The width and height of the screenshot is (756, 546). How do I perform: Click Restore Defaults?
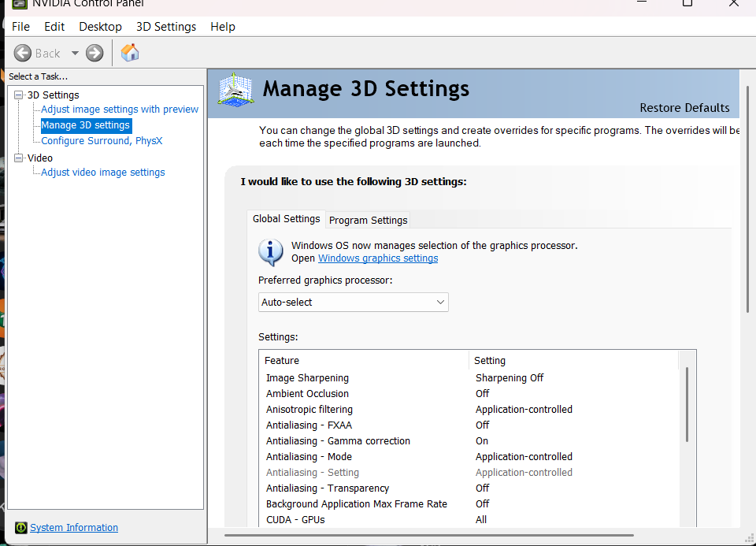tap(684, 108)
